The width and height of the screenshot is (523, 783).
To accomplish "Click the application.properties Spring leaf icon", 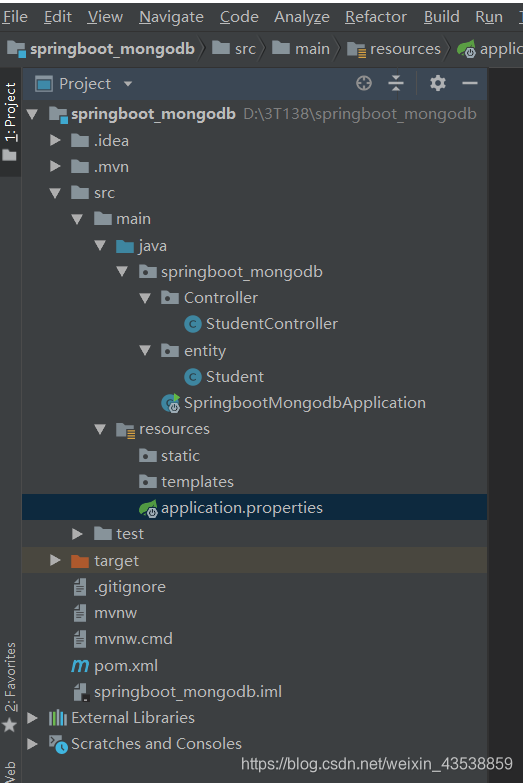I will pos(148,508).
